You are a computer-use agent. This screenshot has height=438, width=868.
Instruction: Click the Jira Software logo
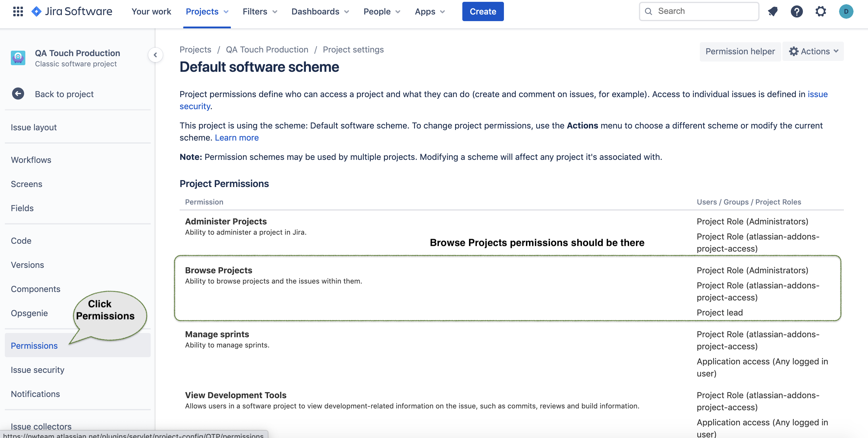coord(72,11)
